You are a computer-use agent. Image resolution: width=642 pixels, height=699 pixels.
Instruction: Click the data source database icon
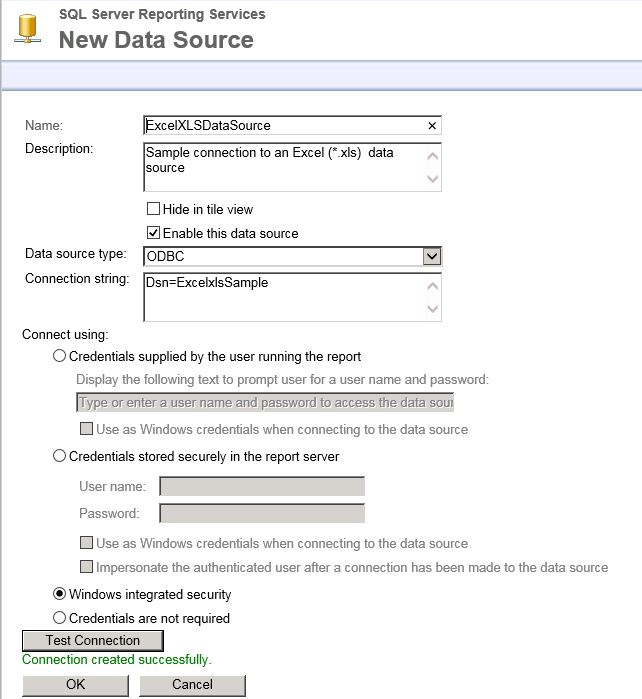coord(25,30)
